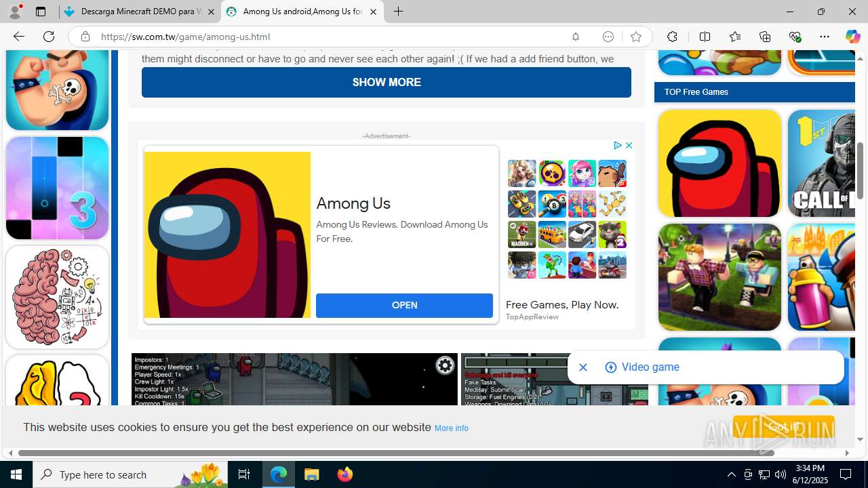Open browser Extensions icon

(672, 37)
